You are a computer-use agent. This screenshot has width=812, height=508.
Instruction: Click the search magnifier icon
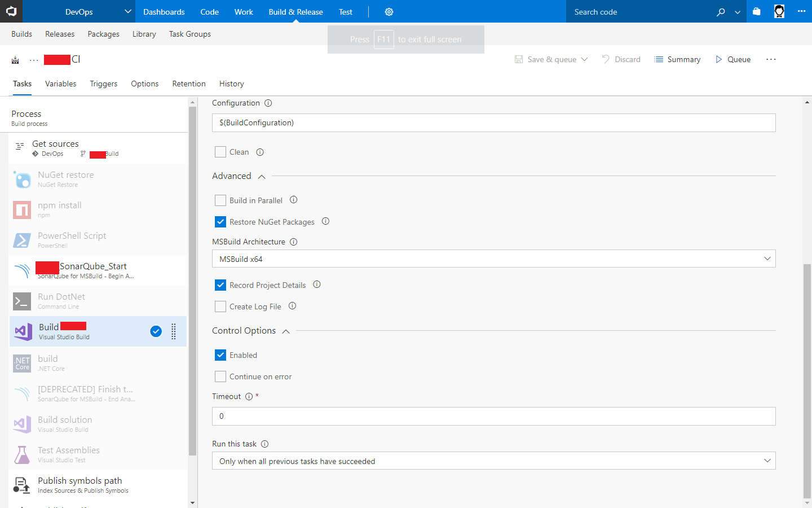pyautogui.click(x=721, y=12)
